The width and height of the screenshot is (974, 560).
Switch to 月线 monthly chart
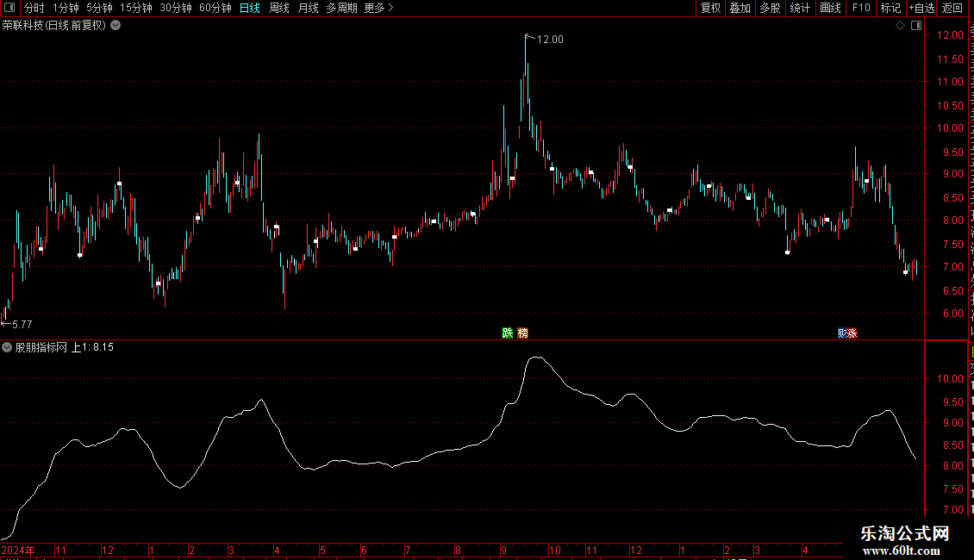[x=308, y=8]
